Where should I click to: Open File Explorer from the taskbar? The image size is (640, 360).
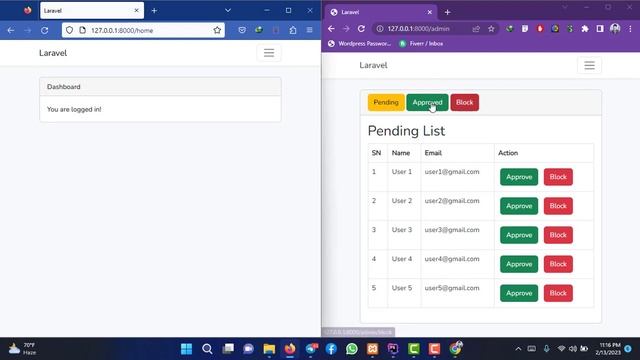[269, 349]
